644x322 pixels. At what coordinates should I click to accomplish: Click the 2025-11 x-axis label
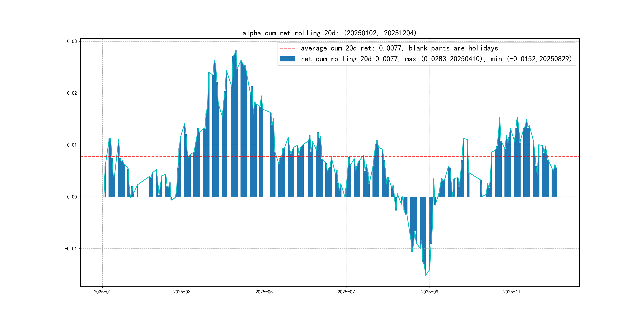pos(511,292)
